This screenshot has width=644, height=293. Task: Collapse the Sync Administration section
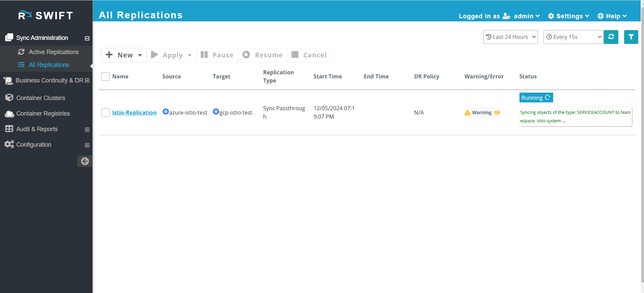coord(87,38)
